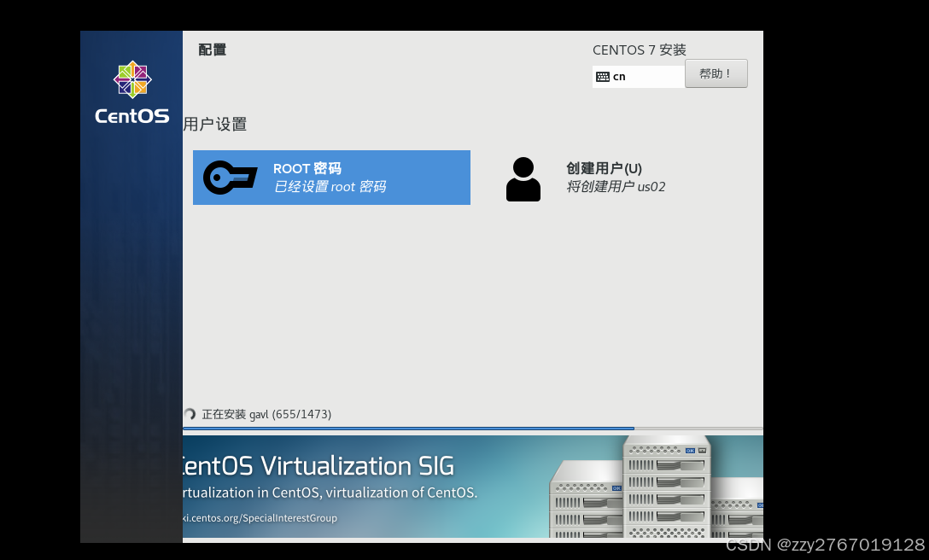Click the CentOS Virtualization SIG banner heading
This screenshot has width=929, height=560.
318,466
